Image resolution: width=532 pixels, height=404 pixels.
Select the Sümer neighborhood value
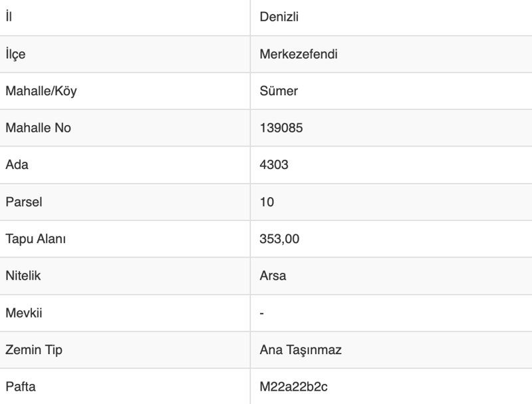(279, 91)
